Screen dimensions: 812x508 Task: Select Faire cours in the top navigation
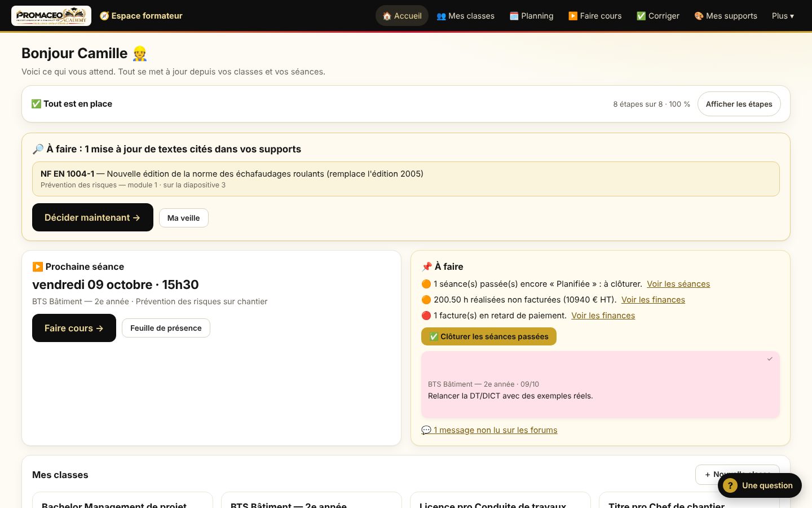click(x=595, y=16)
